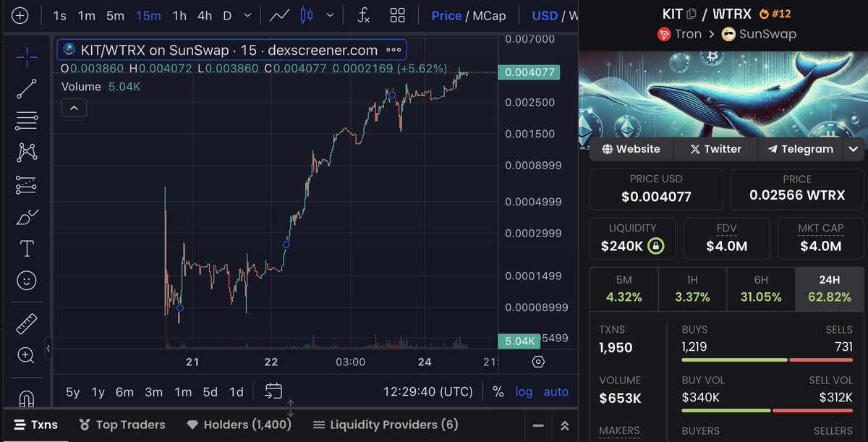
Task: Open chart settings gear near price axis
Action: point(537,362)
